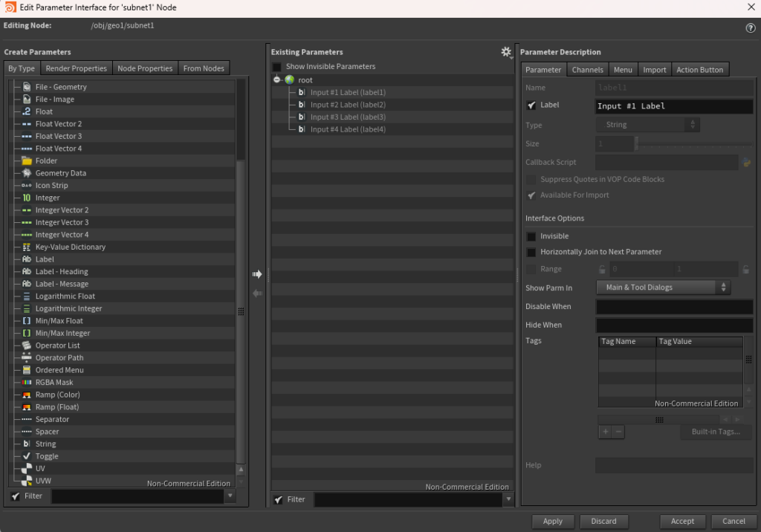Click the Houdini logo in the title bar
This screenshot has width=761, height=532.
pyautogui.click(x=9, y=7)
